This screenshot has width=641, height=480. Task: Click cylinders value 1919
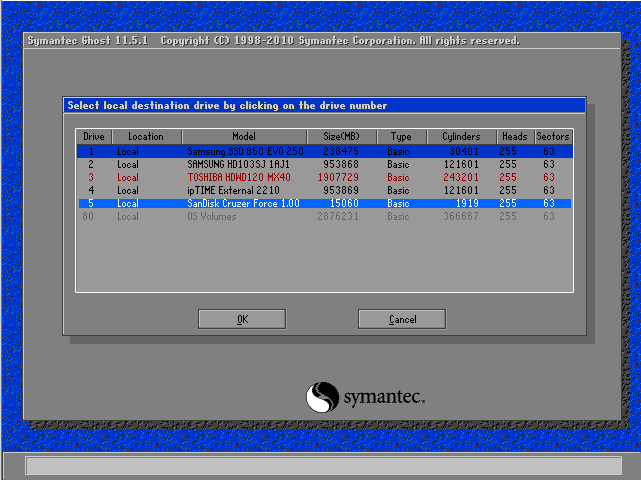tap(467, 204)
